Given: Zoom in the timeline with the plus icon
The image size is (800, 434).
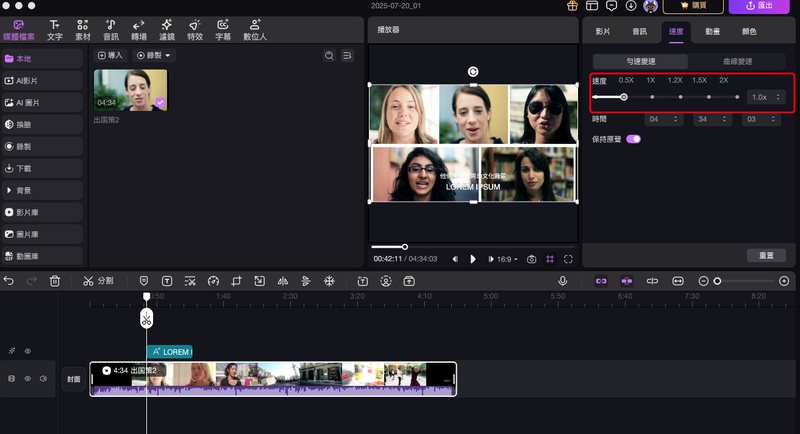Looking at the screenshot, I should coord(784,281).
